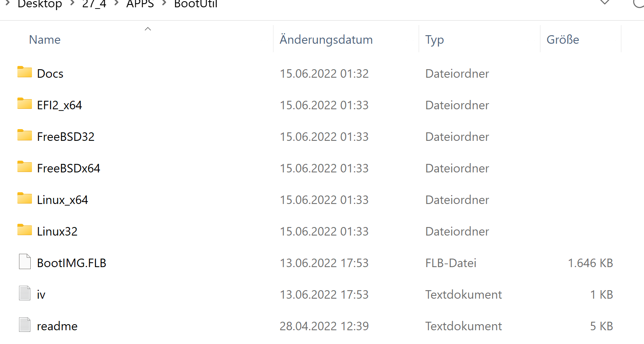Select the readme text document icon
This screenshot has height=344, width=644.
(25, 325)
